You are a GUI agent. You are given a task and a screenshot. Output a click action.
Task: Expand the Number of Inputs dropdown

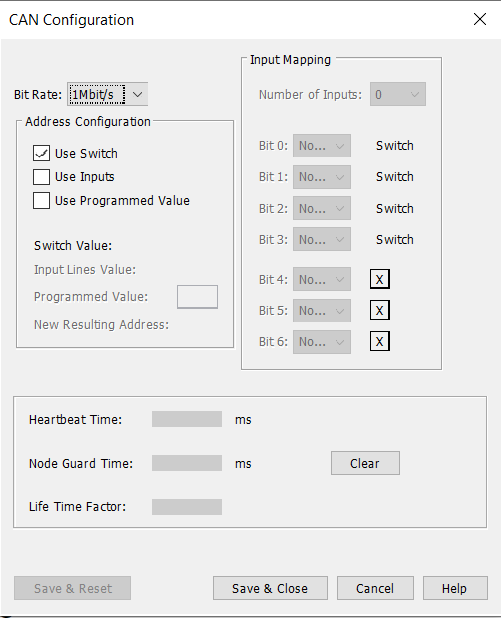[398, 94]
